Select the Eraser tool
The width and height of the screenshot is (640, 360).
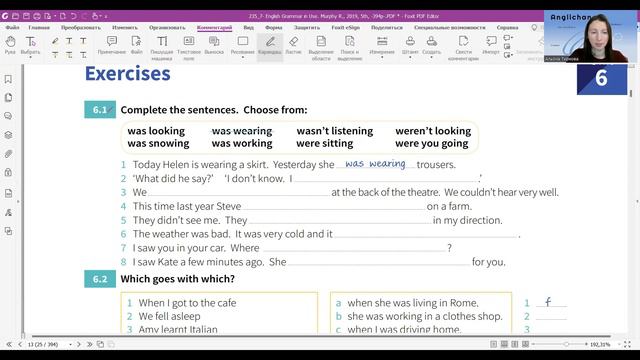point(293,44)
